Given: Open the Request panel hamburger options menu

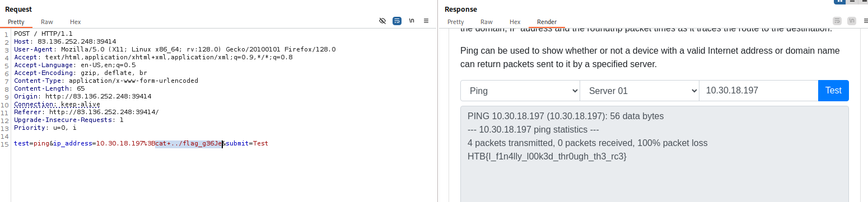Looking at the screenshot, I should [x=426, y=21].
